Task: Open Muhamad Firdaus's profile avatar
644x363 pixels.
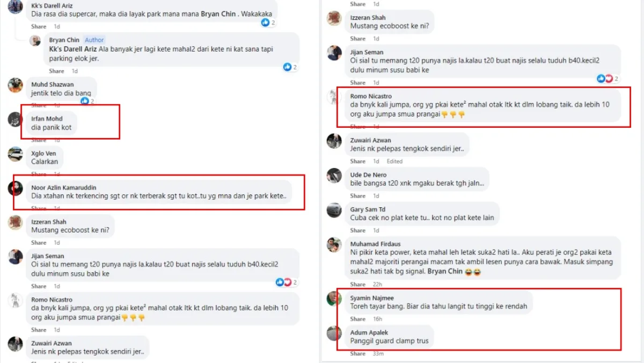Action: click(334, 245)
